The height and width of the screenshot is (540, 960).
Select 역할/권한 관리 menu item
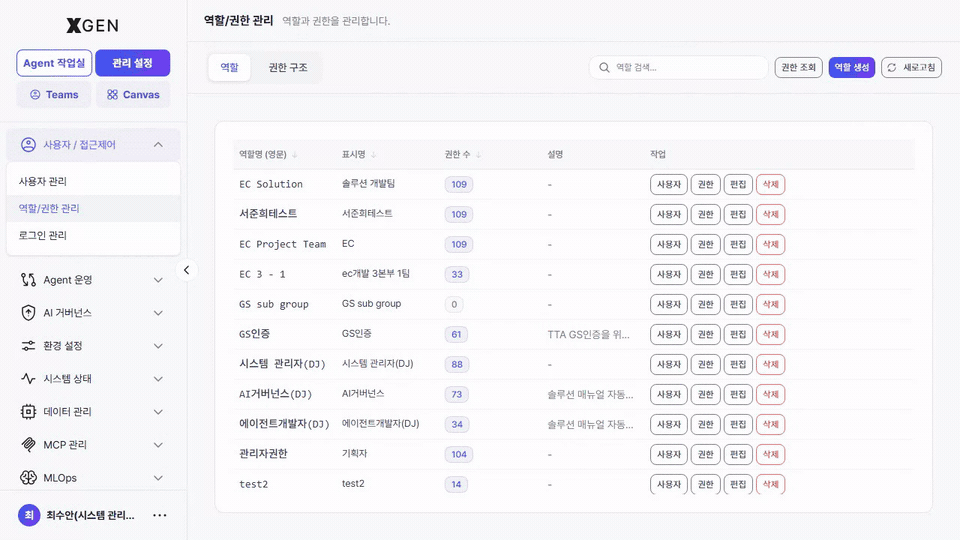(93, 208)
